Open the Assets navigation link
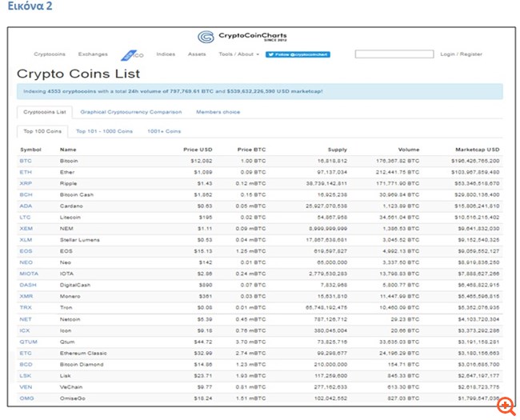Image resolution: width=520 pixels, height=420 pixels. pos(197,54)
